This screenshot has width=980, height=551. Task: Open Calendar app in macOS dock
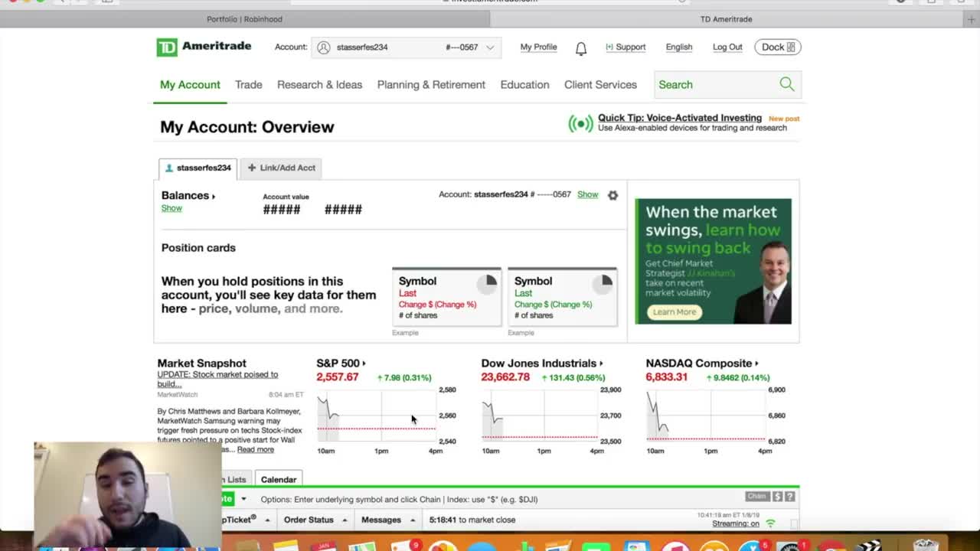click(324, 546)
